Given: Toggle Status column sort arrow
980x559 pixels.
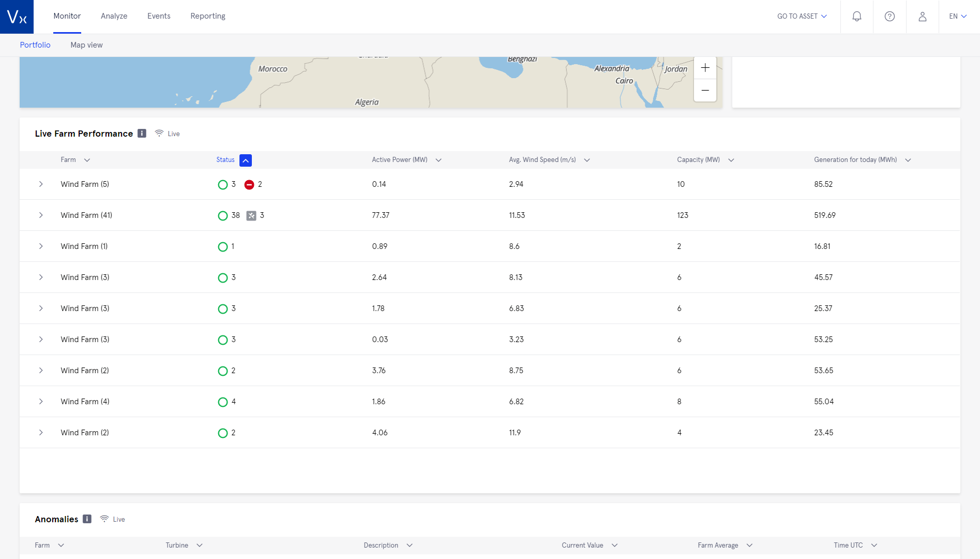Looking at the screenshot, I should point(246,160).
